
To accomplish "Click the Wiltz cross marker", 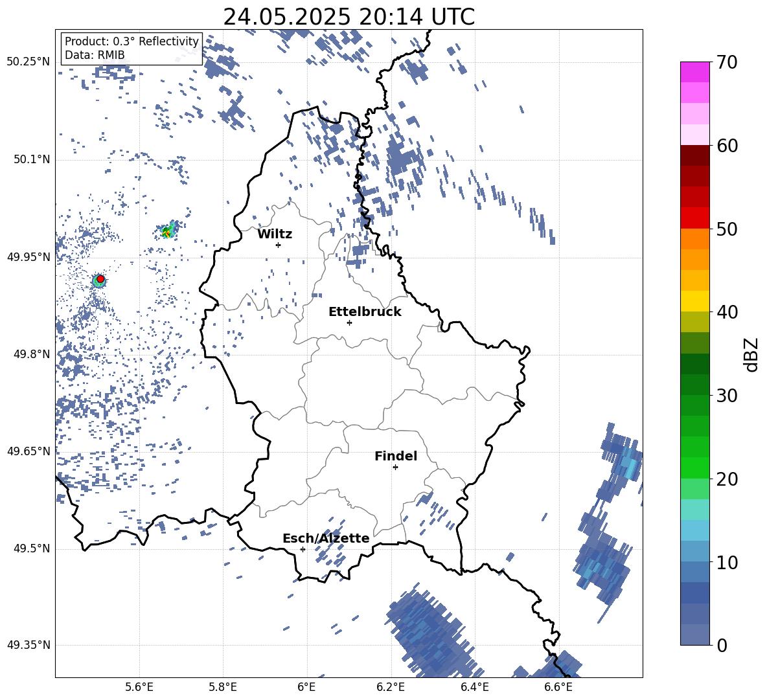I will pyautogui.click(x=278, y=245).
